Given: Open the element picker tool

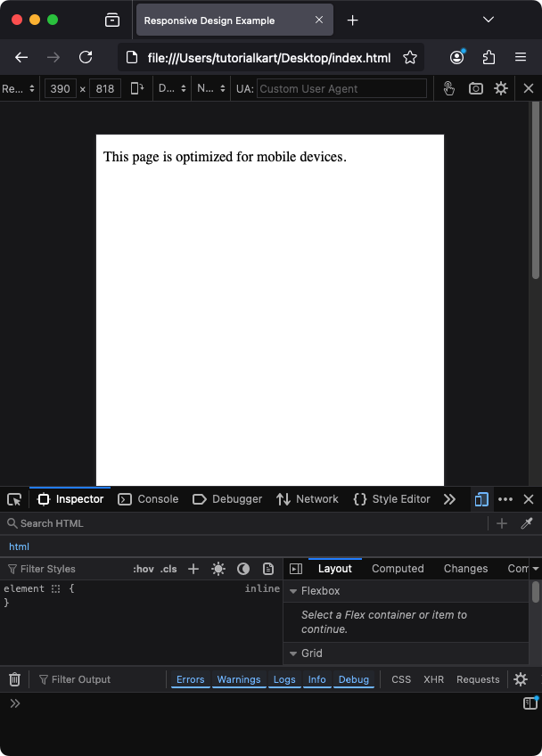Looking at the screenshot, I should (14, 499).
